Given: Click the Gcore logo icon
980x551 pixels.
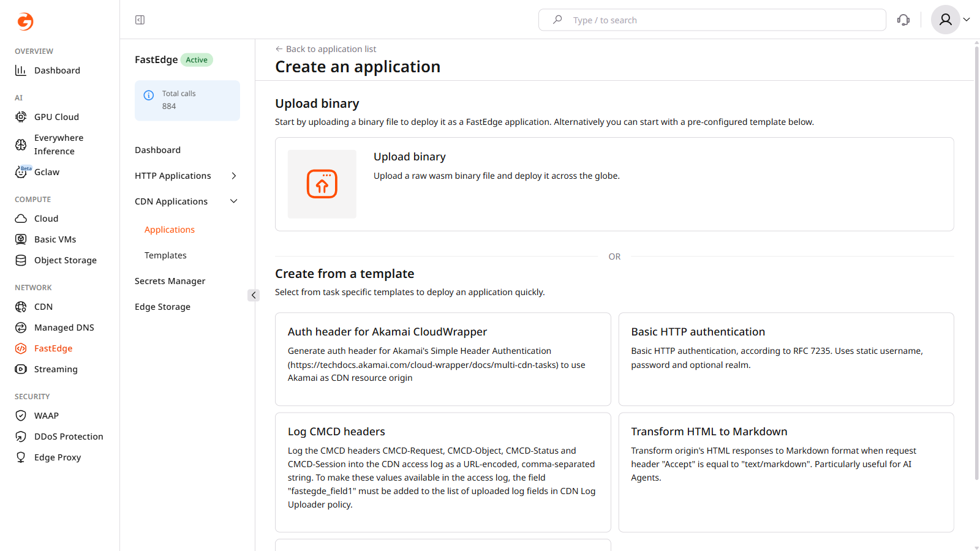Looking at the screenshot, I should pyautogui.click(x=25, y=21).
